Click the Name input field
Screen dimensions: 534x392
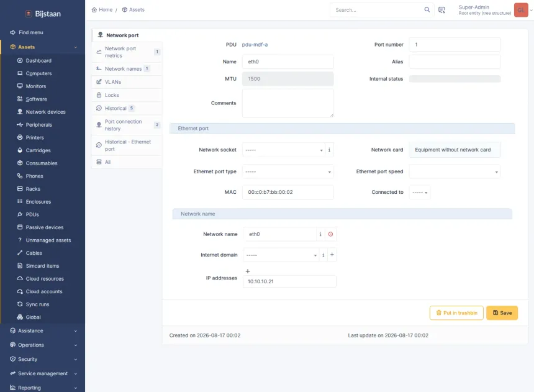coord(287,62)
